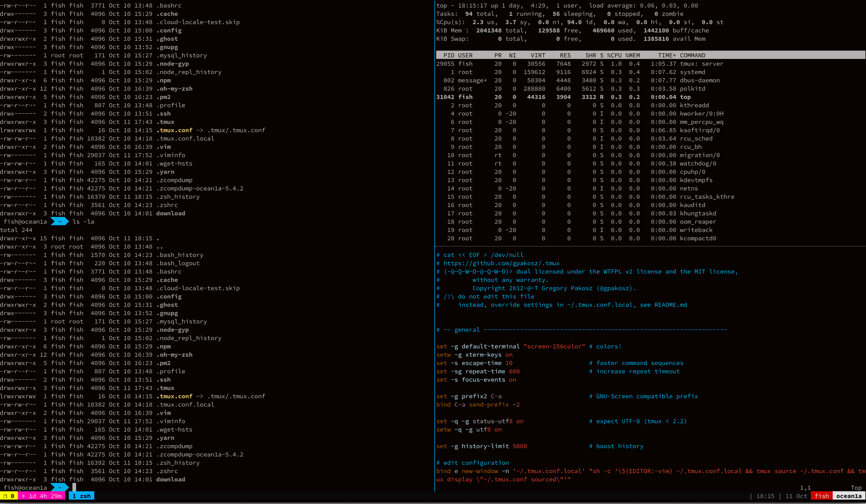Click the 'total 244' line in the left pane
866x504 pixels.
click(16, 230)
